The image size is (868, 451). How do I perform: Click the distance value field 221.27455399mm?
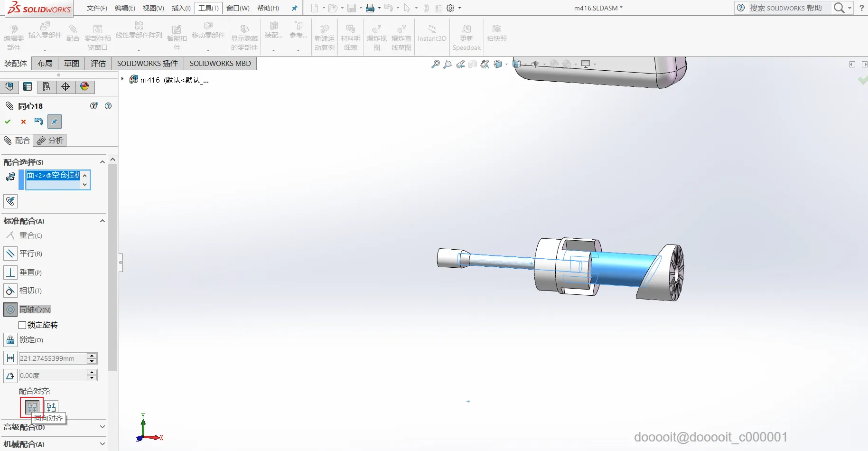click(x=53, y=358)
